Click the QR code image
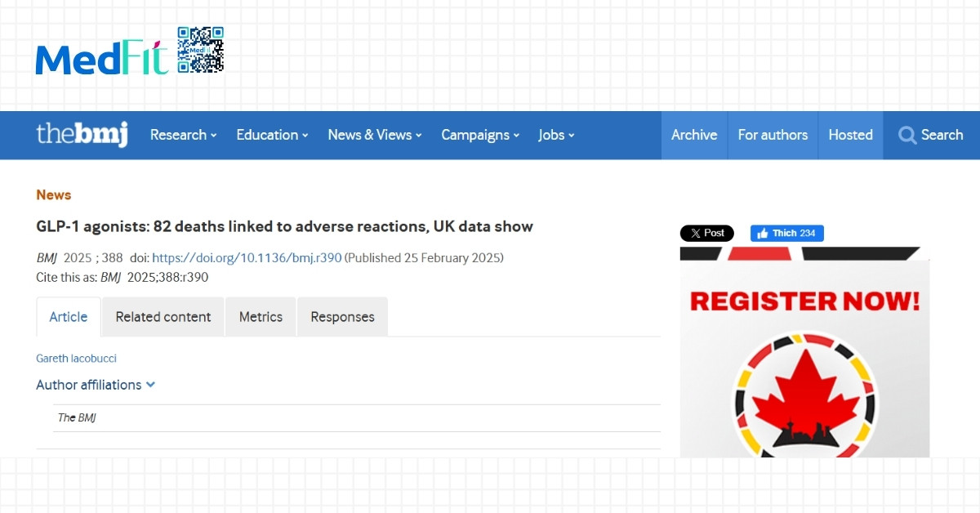The height and width of the screenshot is (513, 980). point(200,50)
